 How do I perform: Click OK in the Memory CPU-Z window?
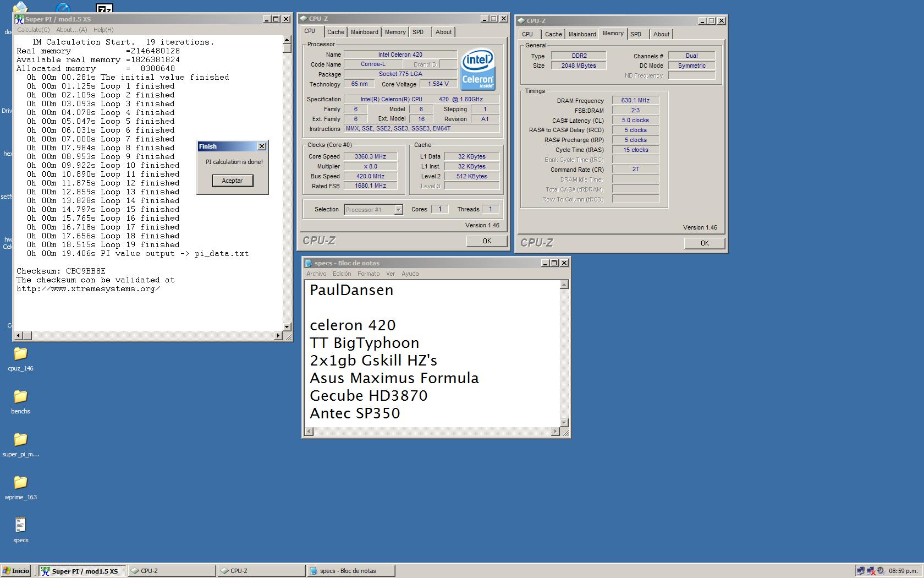coord(705,243)
